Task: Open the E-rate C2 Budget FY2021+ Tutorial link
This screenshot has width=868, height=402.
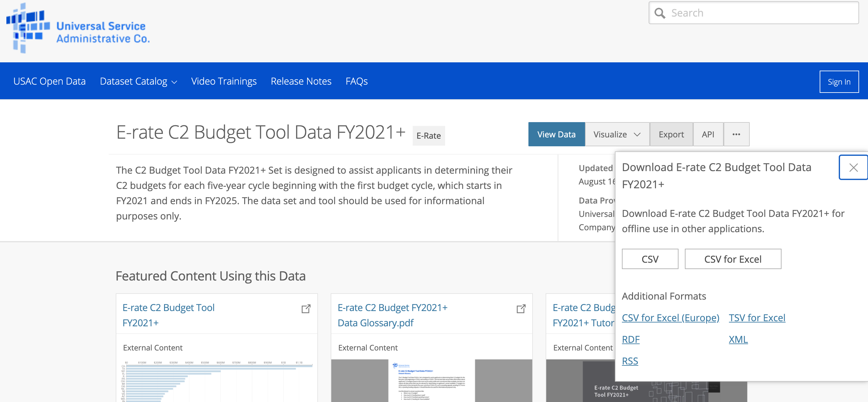Action: click(x=584, y=315)
